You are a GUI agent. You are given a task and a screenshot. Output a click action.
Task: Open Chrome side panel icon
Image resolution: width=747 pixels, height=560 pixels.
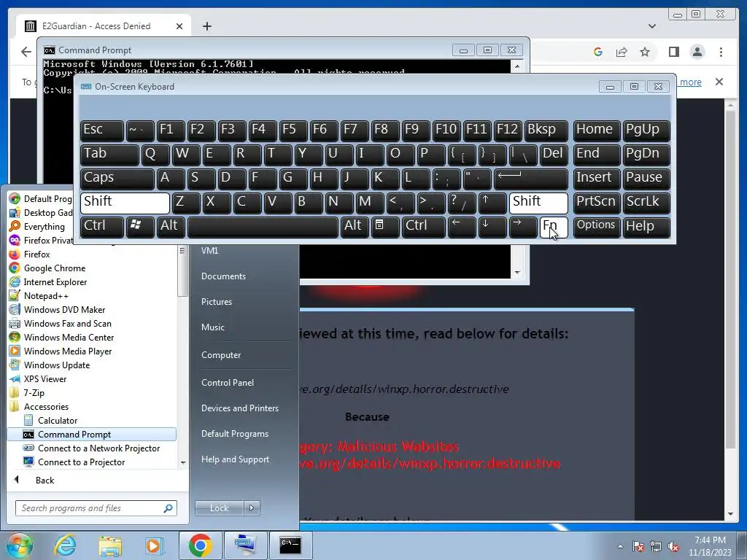[x=673, y=52]
